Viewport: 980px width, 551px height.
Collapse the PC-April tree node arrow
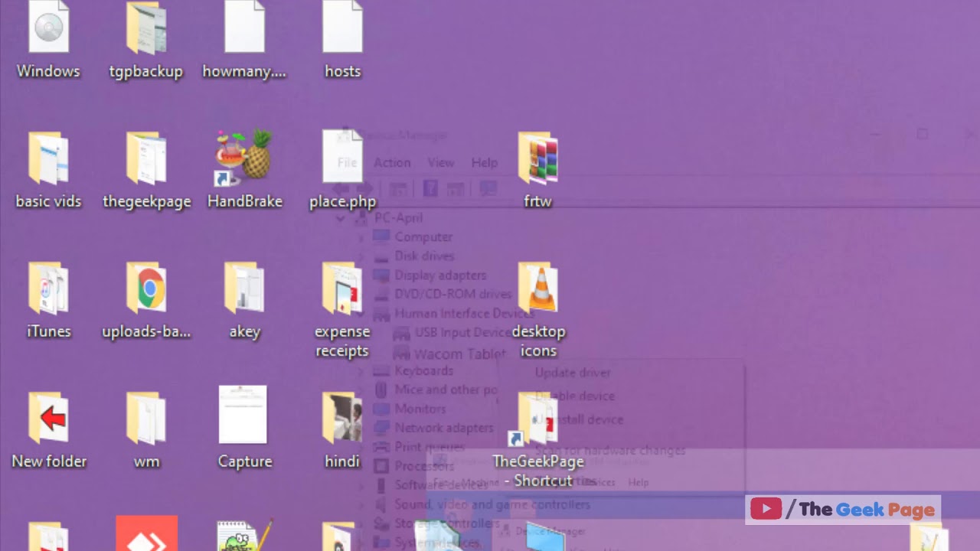(x=341, y=218)
